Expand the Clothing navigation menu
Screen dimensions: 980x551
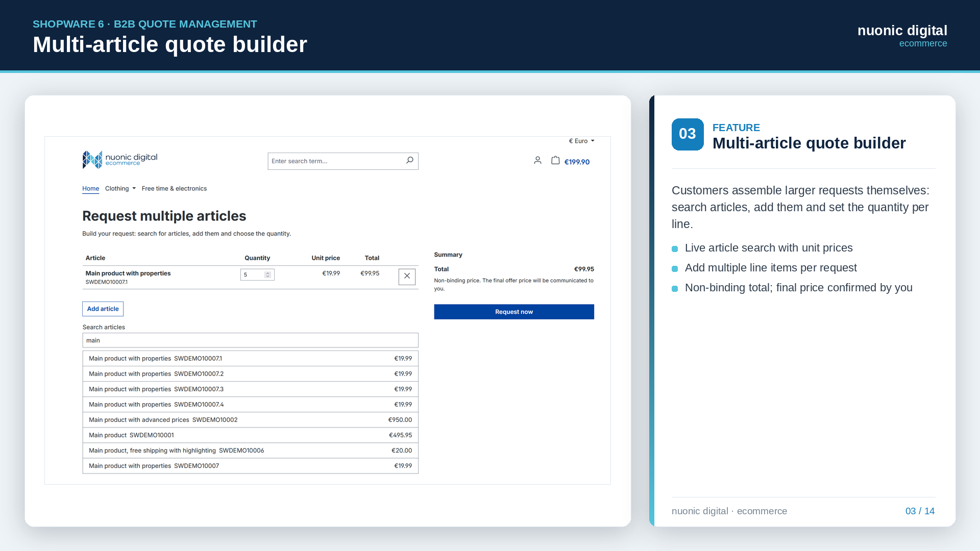120,189
